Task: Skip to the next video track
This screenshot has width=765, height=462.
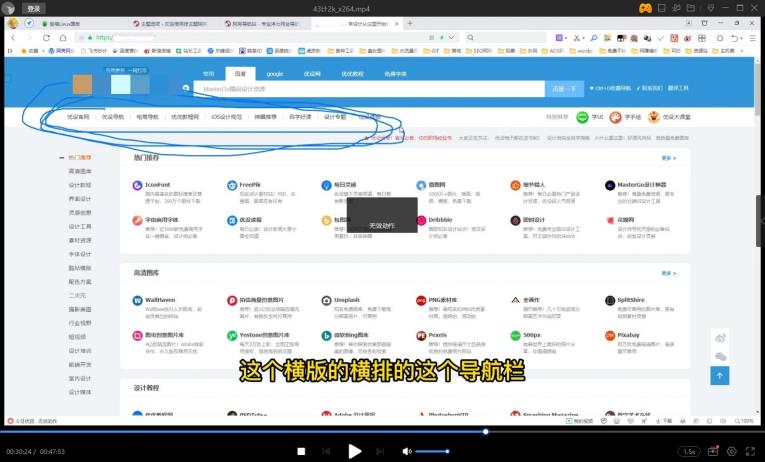Action: tap(381, 451)
